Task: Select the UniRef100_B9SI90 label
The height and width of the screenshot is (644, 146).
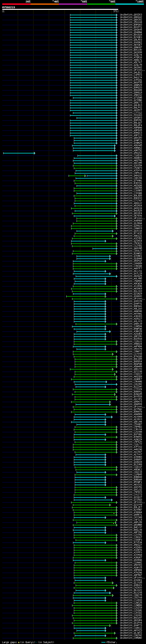Action: pyautogui.click(x=131, y=50)
